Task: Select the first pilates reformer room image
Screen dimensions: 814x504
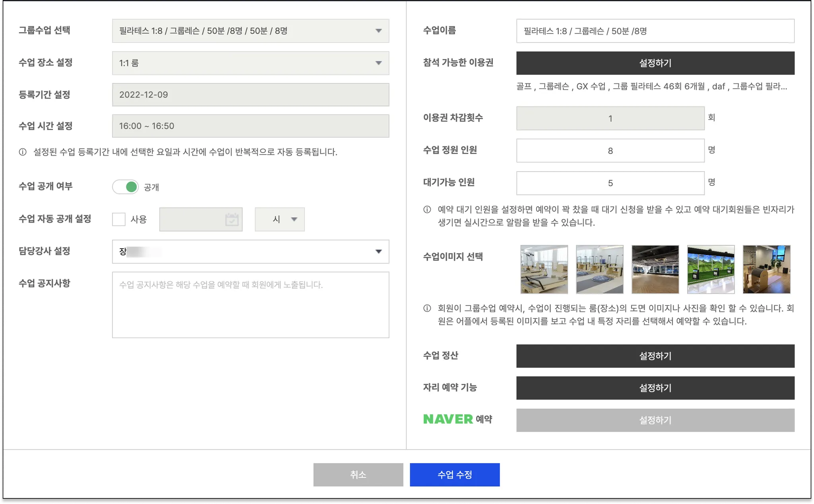Action: pyautogui.click(x=544, y=269)
